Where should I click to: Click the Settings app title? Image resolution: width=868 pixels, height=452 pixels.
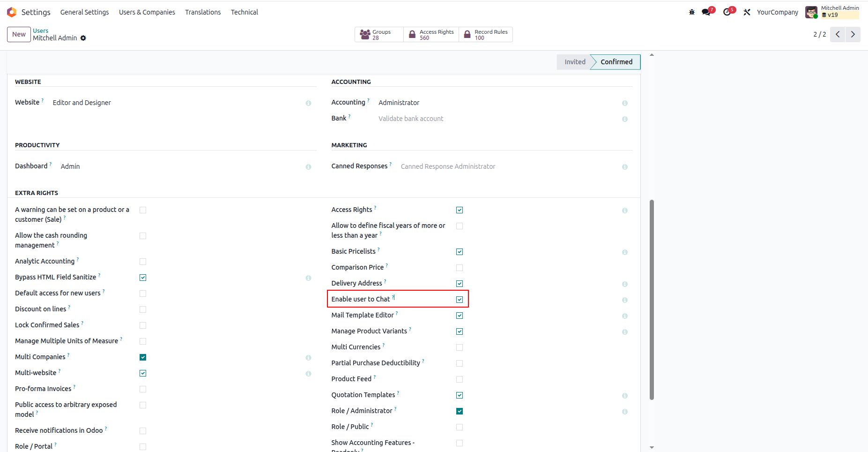[36, 12]
